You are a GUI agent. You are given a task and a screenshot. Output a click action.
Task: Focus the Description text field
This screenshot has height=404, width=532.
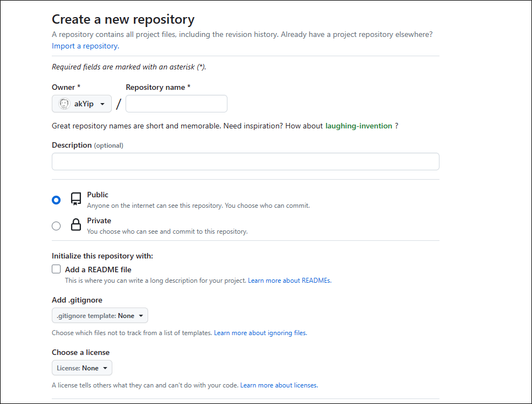(246, 161)
